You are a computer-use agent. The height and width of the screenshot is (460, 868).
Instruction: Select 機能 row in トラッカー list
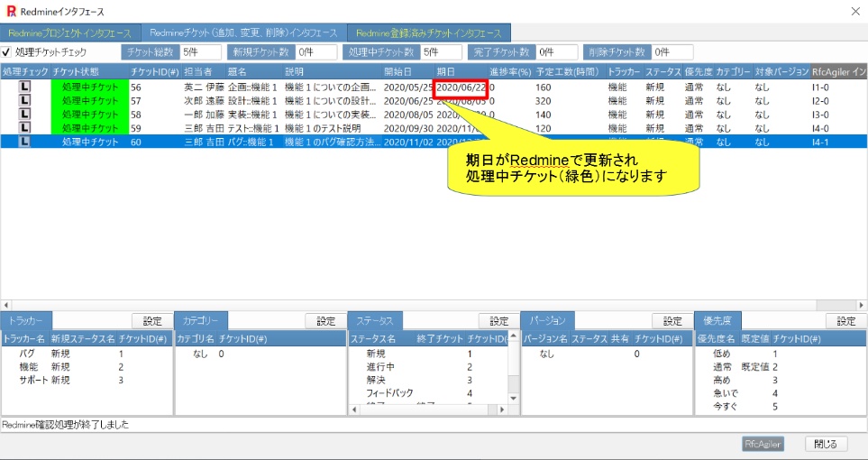[87, 367]
